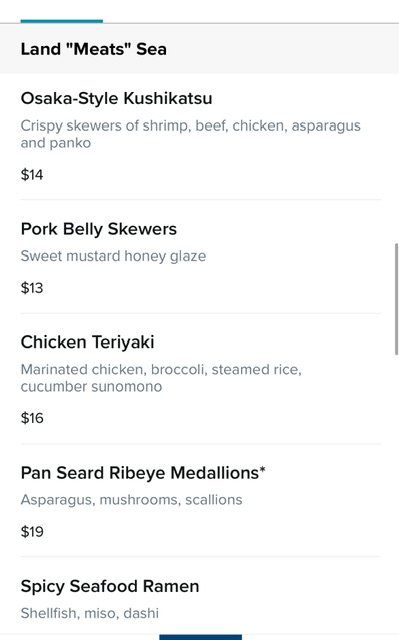Click the $16 Chicken Teriyaki price
This screenshot has height=640, width=399.
tap(32, 418)
